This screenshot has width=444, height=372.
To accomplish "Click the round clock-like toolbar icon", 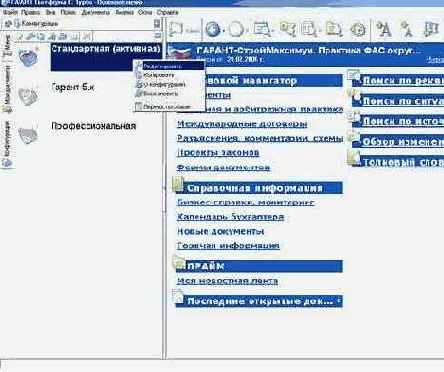I will click(x=358, y=30).
